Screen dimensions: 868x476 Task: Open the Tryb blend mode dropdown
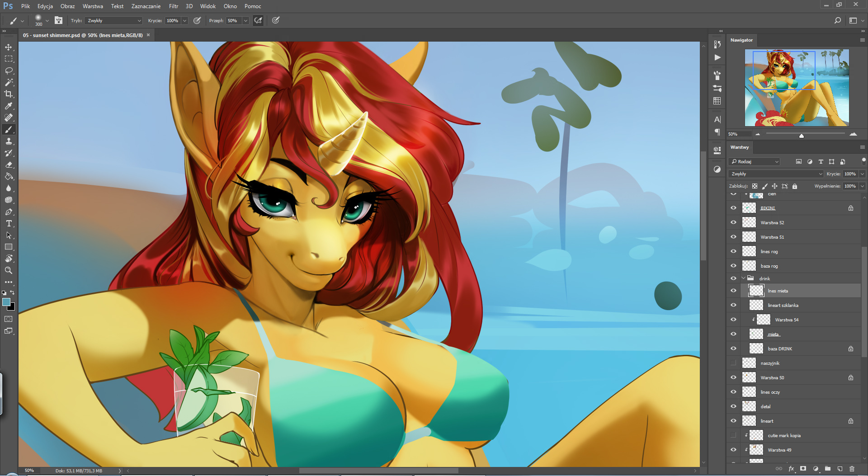(113, 20)
